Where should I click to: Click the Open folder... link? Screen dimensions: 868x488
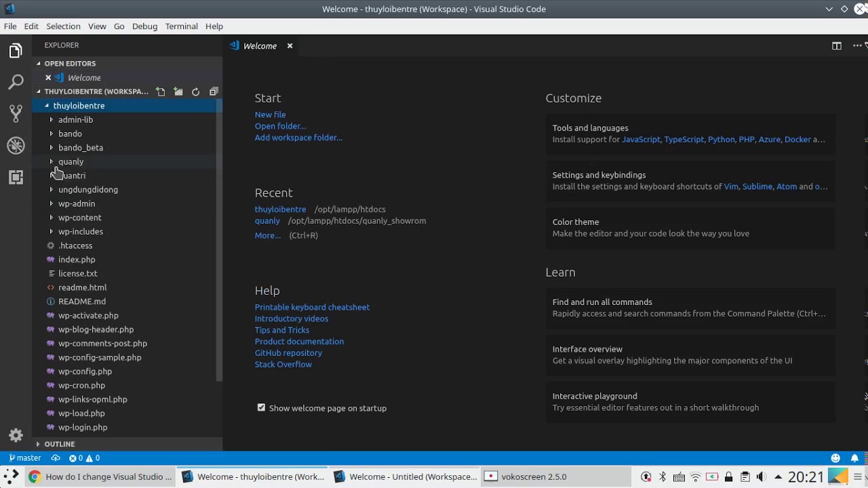pyautogui.click(x=280, y=126)
